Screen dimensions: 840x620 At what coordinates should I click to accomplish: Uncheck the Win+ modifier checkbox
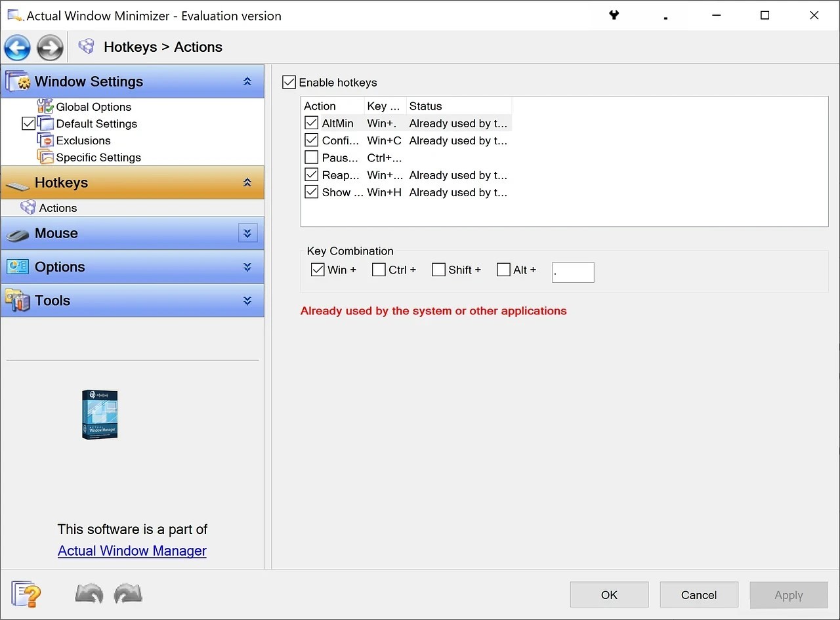(x=318, y=269)
